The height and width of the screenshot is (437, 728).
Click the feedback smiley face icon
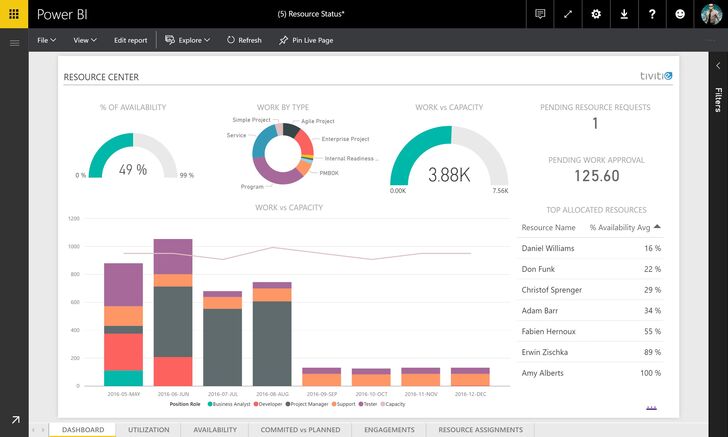(x=681, y=14)
